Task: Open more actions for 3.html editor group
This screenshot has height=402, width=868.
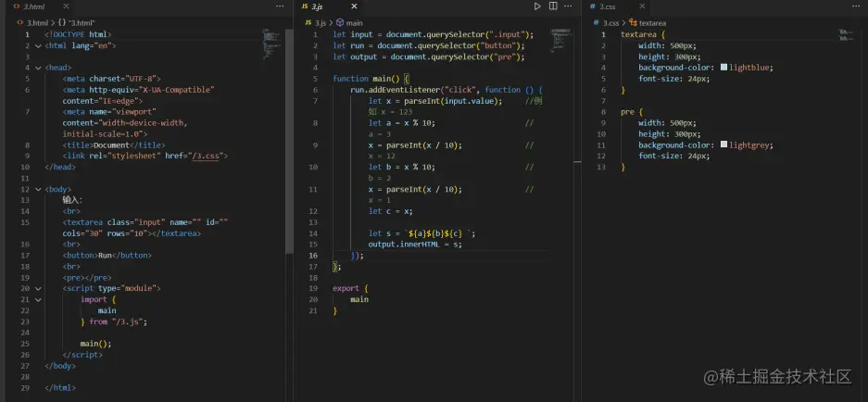Action: pyautogui.click(x=280, y=6)
